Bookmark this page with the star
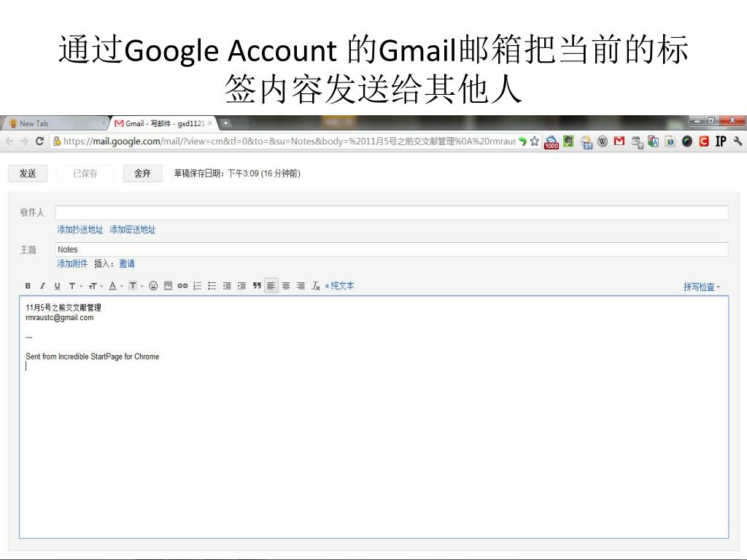Screen dimensions: 747x560 pyautogui.click(x=535, y=141)
